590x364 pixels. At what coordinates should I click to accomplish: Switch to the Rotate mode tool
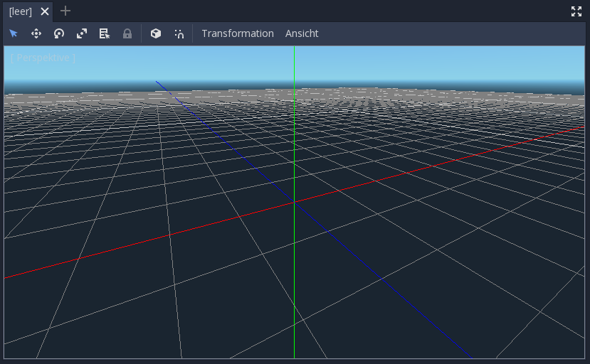(x=59, y=33)
